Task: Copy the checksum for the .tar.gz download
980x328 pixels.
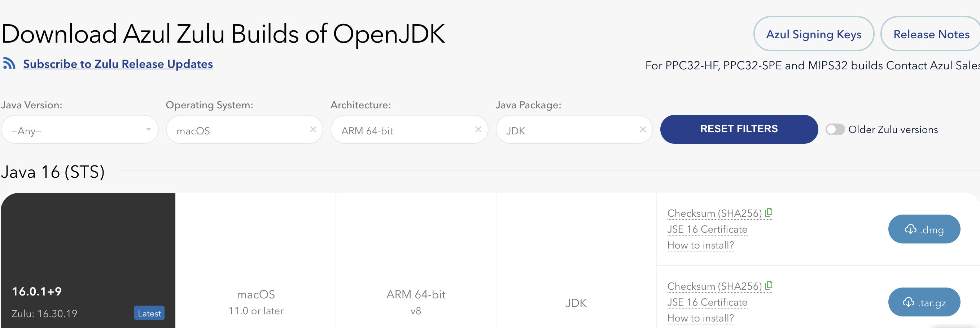Action: pos(769,285)
